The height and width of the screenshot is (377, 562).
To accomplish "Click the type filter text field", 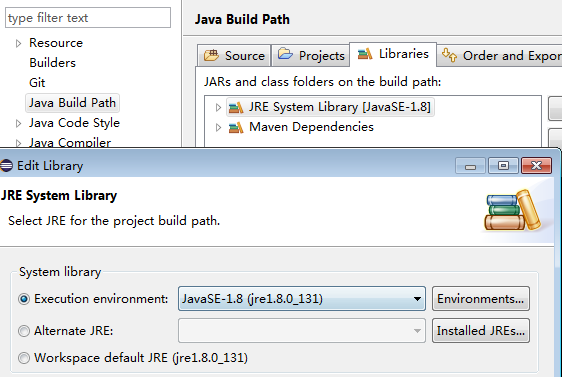I will point(88,18).
